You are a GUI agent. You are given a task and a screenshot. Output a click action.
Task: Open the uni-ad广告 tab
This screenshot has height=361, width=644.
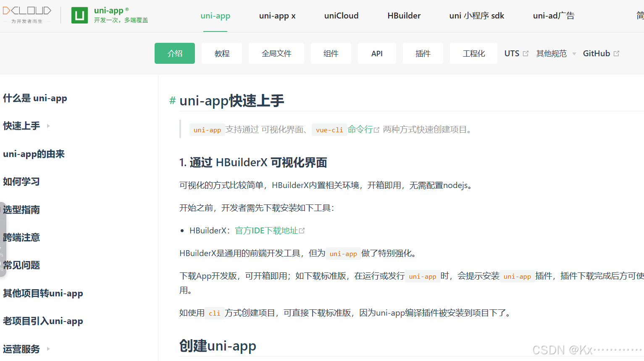click(553, 16)
